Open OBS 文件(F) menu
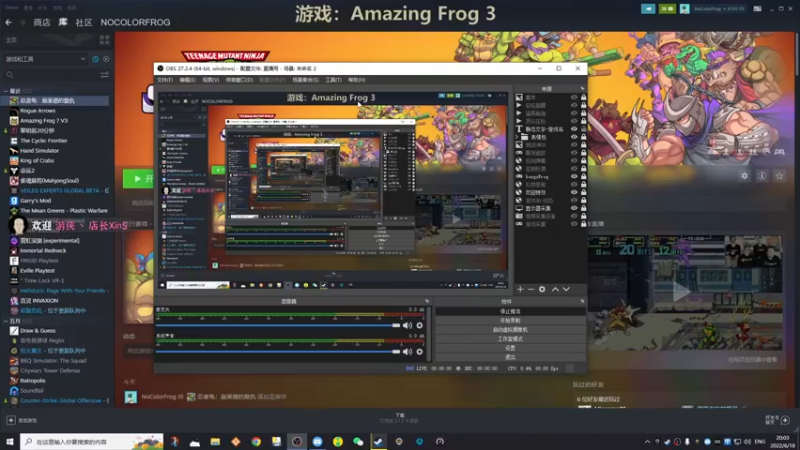 (165, 80)
